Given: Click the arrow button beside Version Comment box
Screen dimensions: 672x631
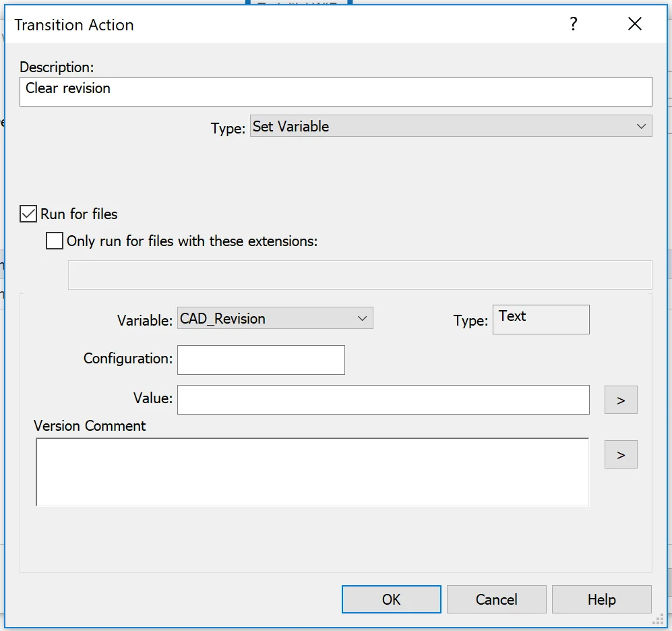Looking at the screenshot, I should click(x=621, y=455).
